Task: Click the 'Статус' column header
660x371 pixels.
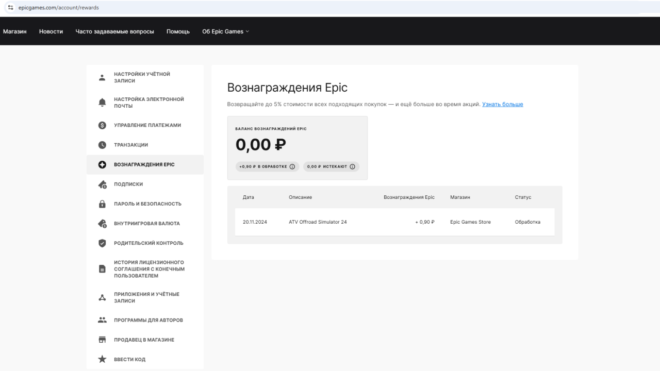Action: point(523,197)
